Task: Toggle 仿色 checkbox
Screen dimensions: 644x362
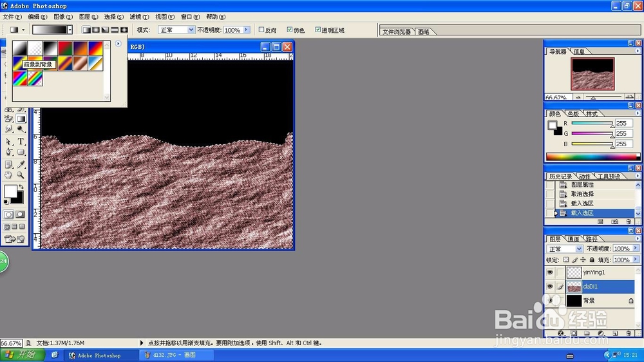Action: click(x=290, y=30)
